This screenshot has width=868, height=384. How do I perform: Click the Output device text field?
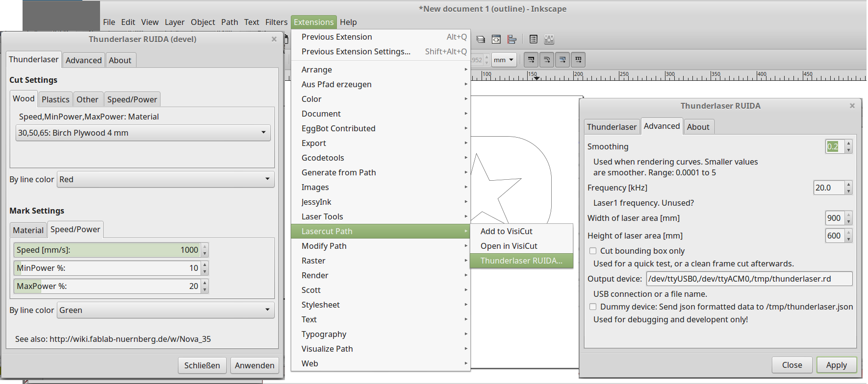[x=749, y=279]
